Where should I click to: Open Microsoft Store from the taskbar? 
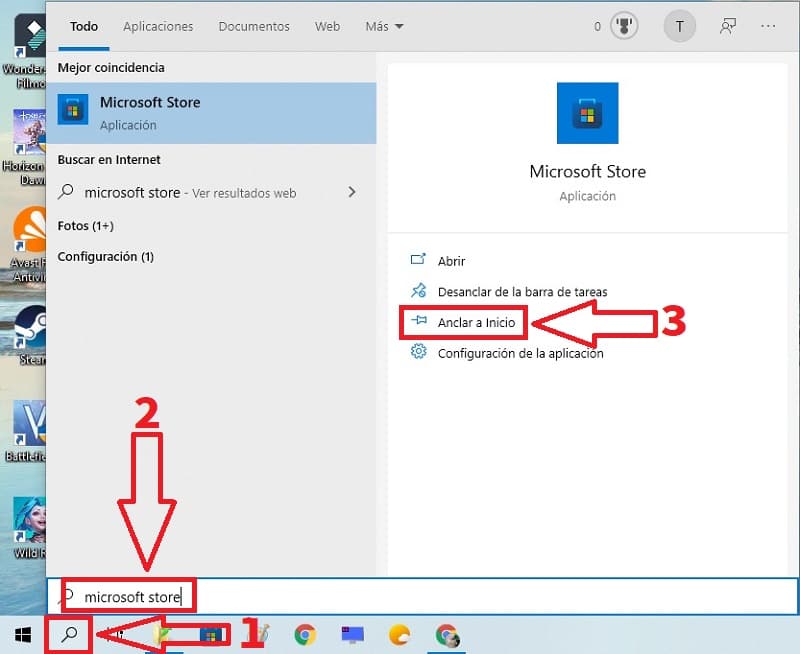point(211,636)
